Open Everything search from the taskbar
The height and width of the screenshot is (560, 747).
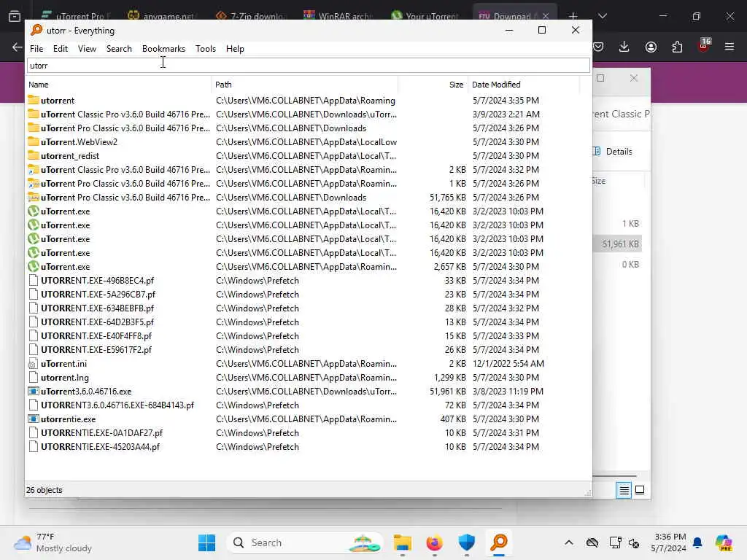pos(499,542)
